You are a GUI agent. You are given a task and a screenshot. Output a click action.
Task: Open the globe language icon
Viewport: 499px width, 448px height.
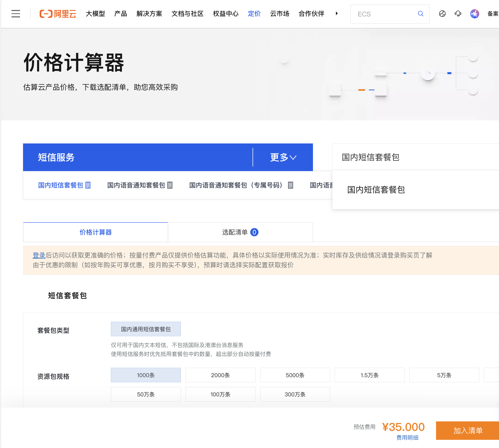point(442,14)
